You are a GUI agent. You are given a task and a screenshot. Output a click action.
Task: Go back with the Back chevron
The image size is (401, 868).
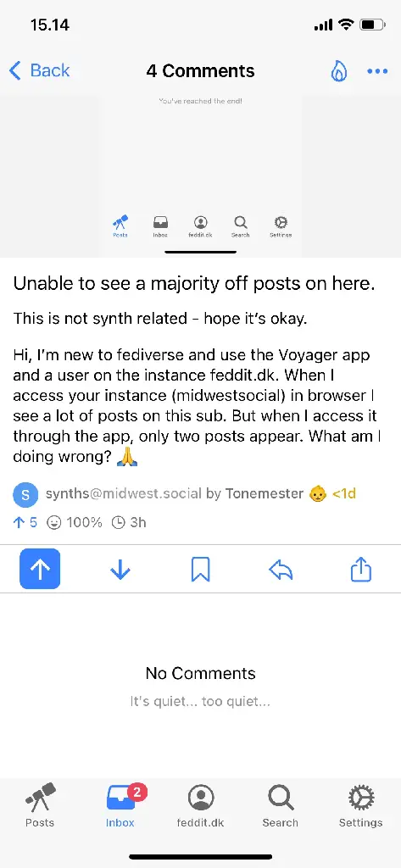(39, 70)
